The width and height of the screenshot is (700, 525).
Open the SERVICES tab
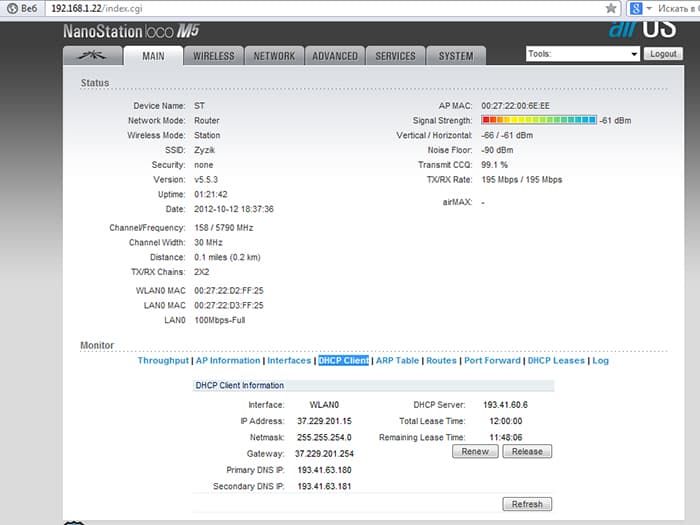coord(395,56)
